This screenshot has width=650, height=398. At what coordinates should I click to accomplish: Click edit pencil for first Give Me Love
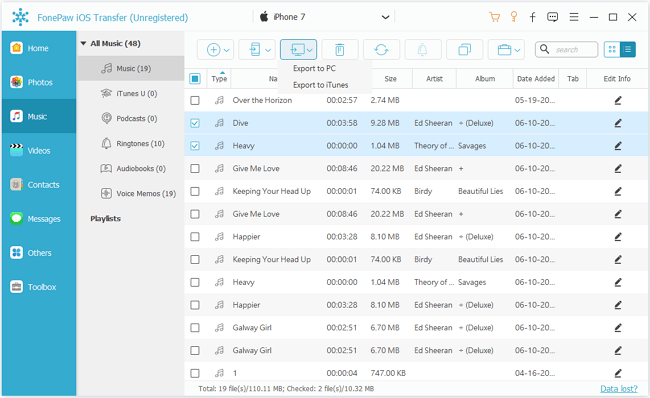coord(618,169)
